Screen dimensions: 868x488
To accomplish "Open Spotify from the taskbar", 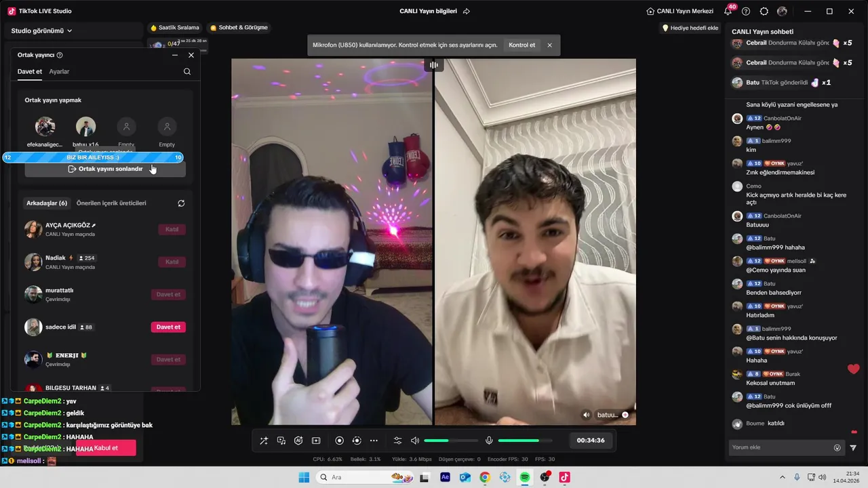I will point(525,477).
